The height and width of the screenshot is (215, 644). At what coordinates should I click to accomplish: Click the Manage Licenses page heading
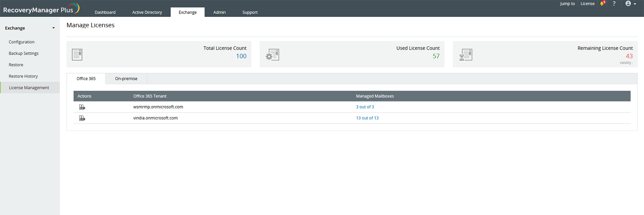(91, 25)
